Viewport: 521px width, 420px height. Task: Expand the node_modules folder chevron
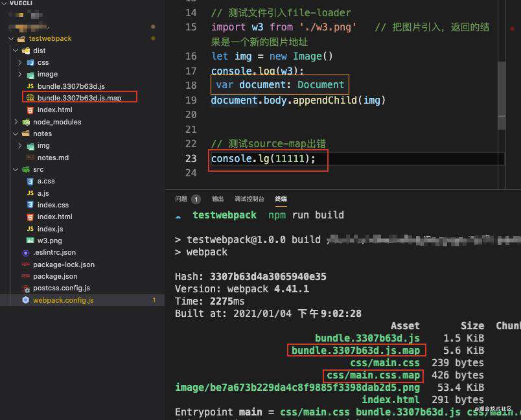pyautogui.click(x=16, y=122)
